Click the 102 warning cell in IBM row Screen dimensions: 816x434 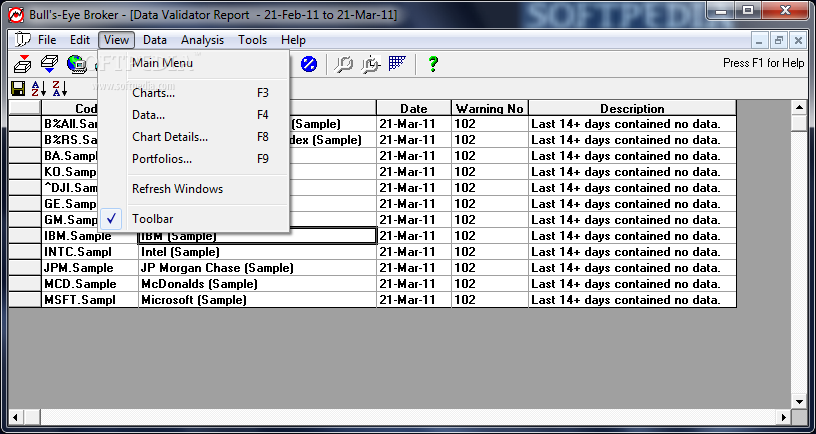[490, 236]
